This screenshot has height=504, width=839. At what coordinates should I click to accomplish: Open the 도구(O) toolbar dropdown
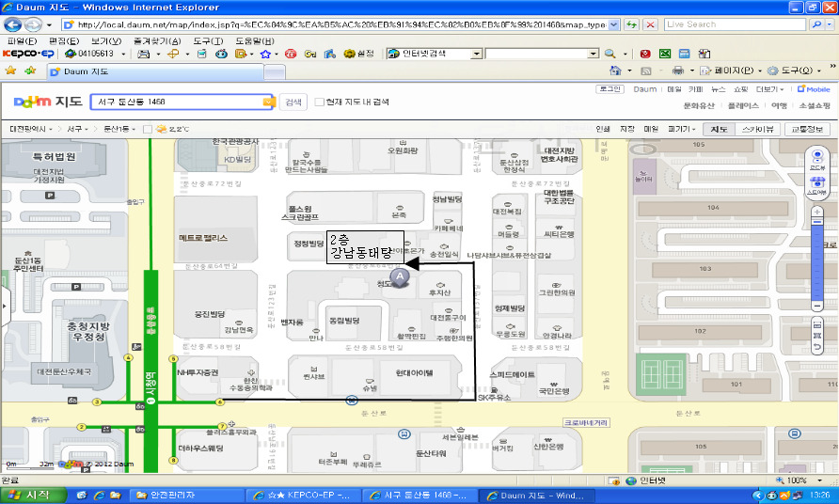[x=794, y=71]
